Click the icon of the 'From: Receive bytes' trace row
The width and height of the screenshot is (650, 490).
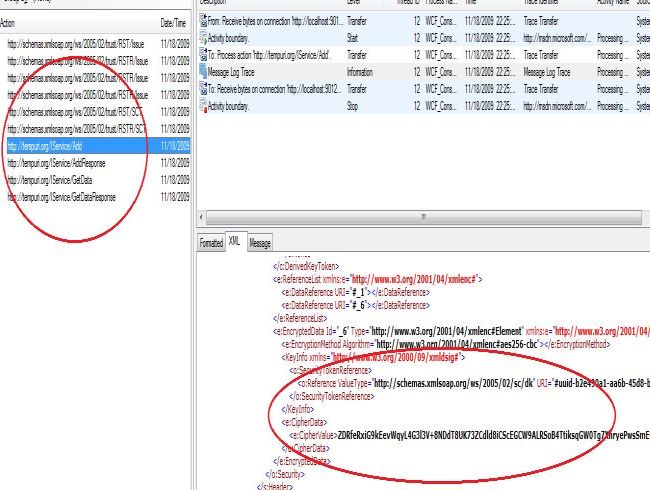pos(203,21)
